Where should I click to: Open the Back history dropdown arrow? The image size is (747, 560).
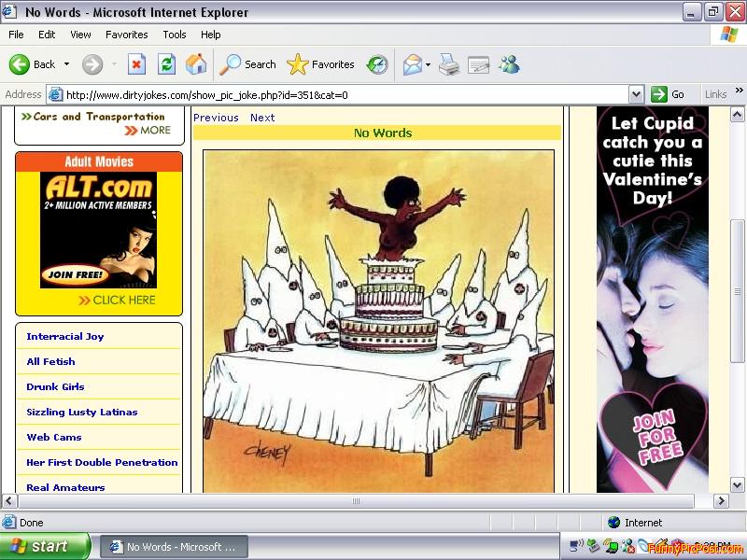(66, 63)
